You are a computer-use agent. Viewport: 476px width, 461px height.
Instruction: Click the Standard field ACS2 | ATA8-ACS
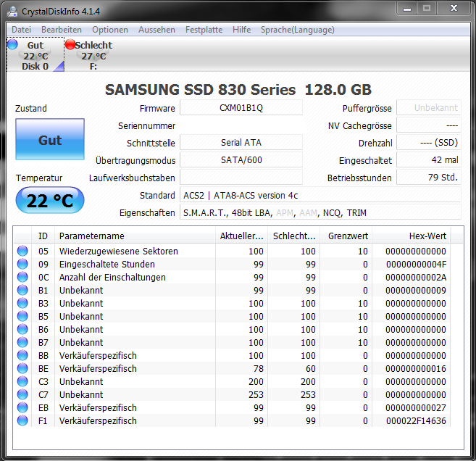click(320, 195)
